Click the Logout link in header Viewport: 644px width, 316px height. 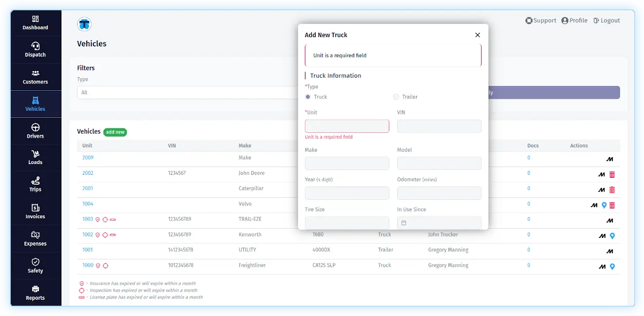(x=606, y=21)
